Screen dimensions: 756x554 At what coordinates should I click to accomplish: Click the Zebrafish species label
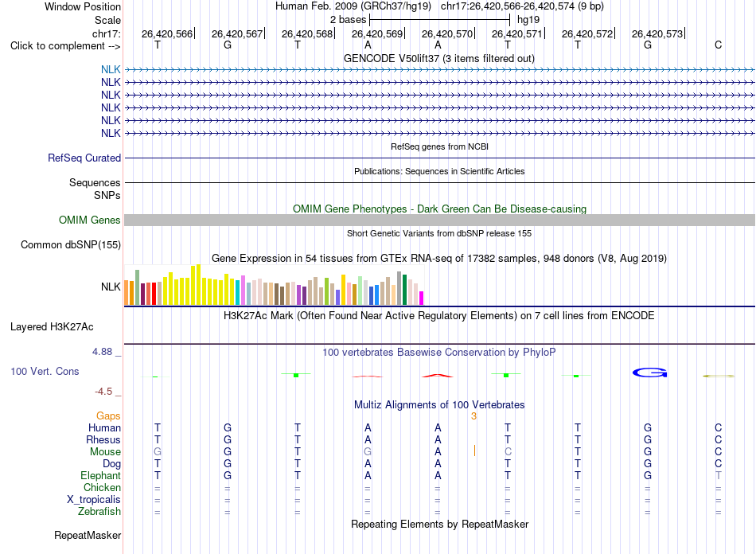coord(99,511)
